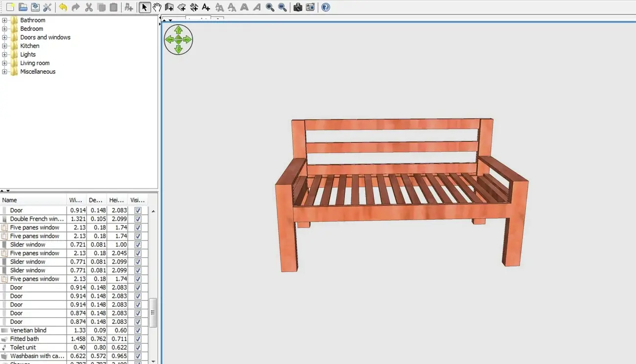Open the Create photo tool
The image size is (636, 364).
(298, 7)
